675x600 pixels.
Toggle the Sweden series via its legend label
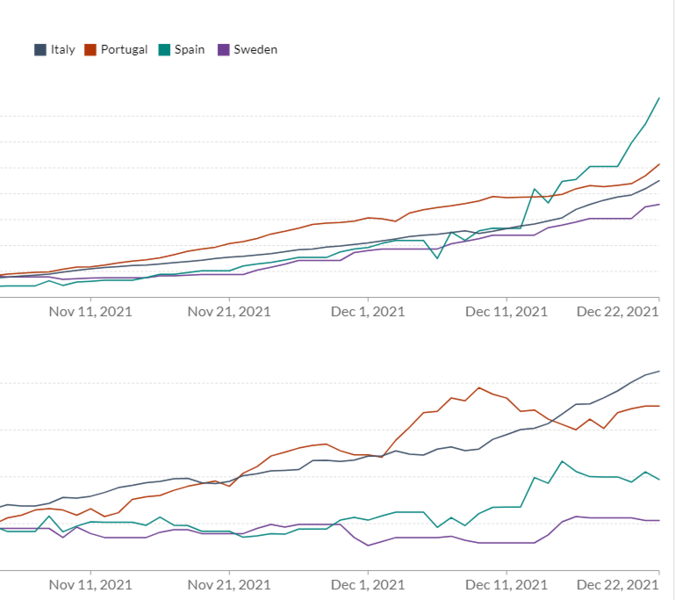click(x=255, y=49)
